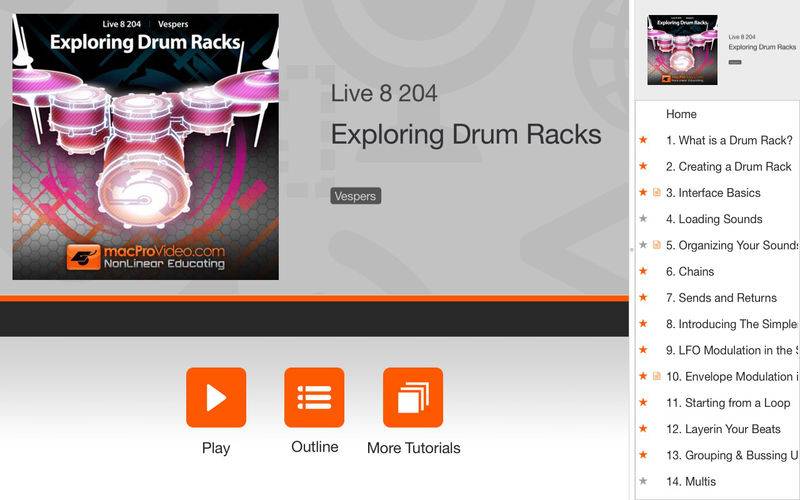Toggle the star next to Organizing Your Sounds

point(643,245)
